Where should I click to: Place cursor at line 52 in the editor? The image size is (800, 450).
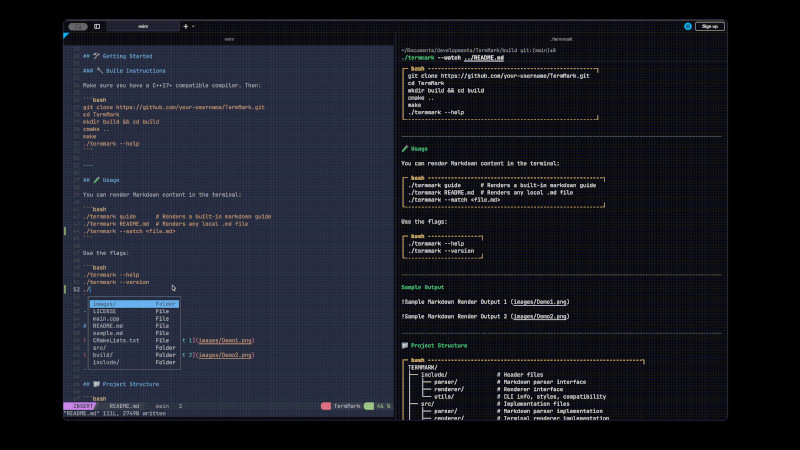[x=89, y=289]
